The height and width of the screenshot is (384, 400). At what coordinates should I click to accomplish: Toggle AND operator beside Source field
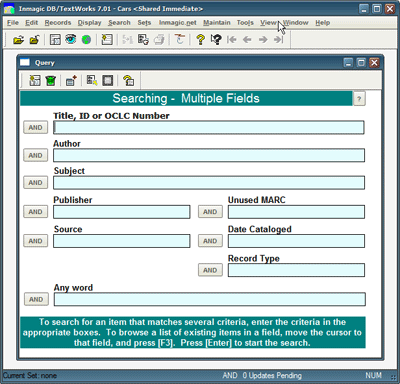click(x=35, y=241)
